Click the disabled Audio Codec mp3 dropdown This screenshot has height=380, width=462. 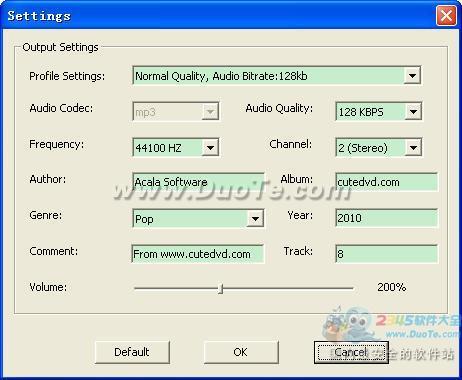(176, 112)
